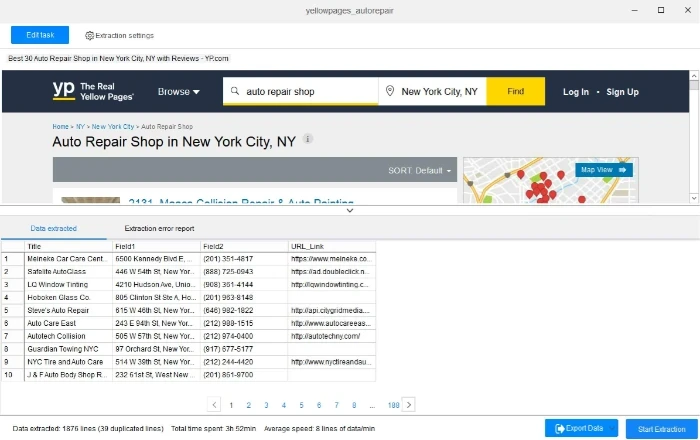
Task: Switch to the Data extracted tab
Action: [54, 228]
